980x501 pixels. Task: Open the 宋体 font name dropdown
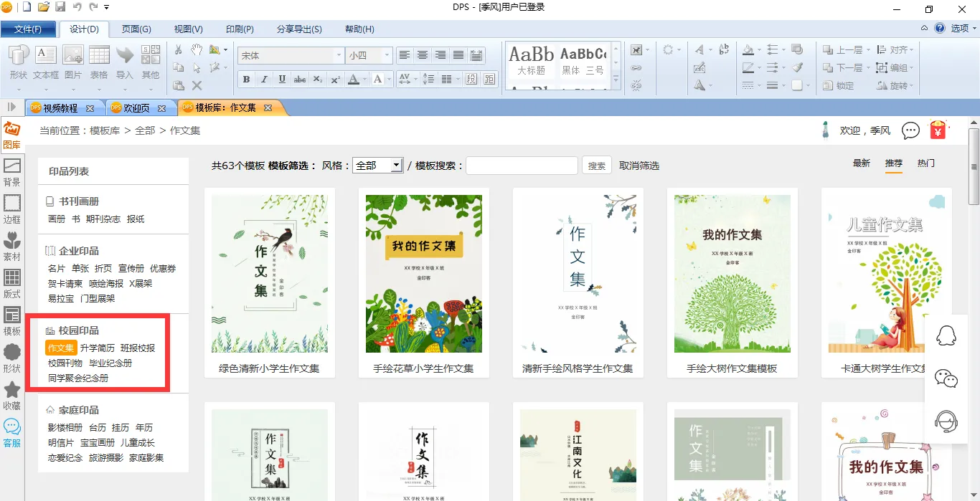[x=339, y=55]
